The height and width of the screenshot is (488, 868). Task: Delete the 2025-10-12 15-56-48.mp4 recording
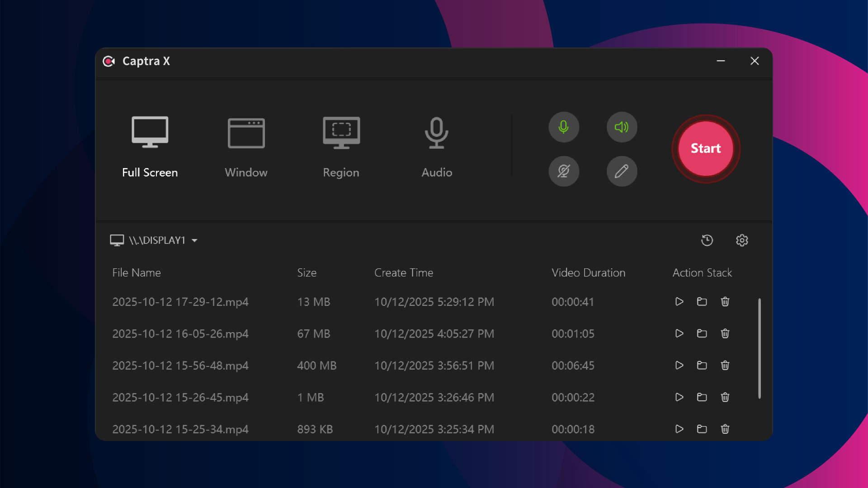(x=725, y=366)
